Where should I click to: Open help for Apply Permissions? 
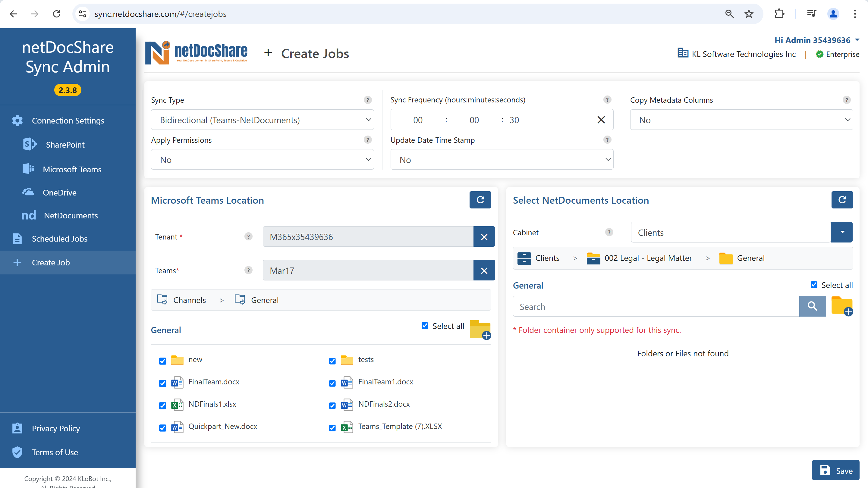[368, 140]
